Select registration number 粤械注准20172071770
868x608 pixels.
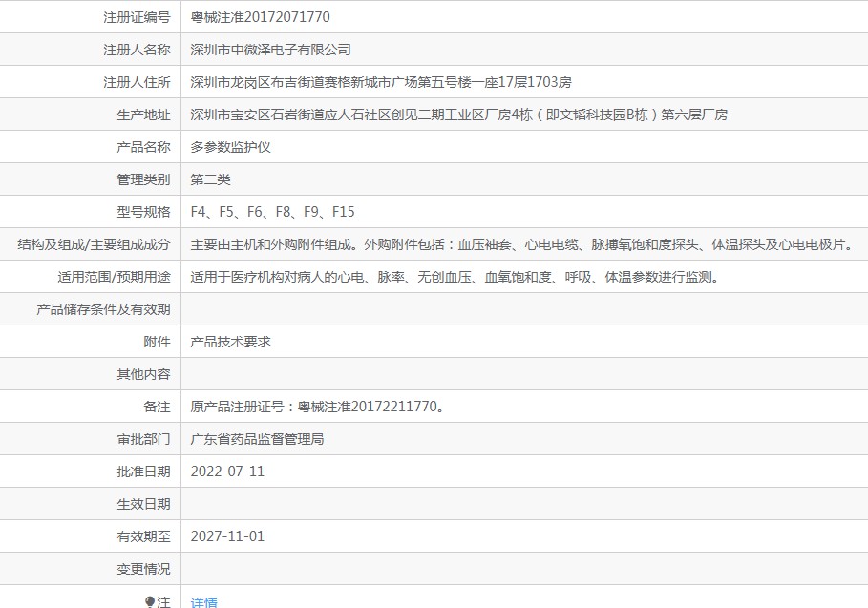click(260, 17)
